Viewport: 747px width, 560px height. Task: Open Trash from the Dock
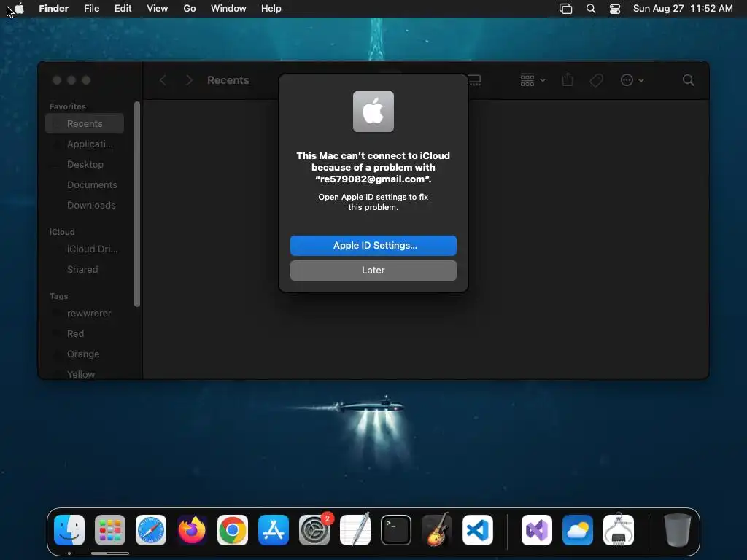678,529
